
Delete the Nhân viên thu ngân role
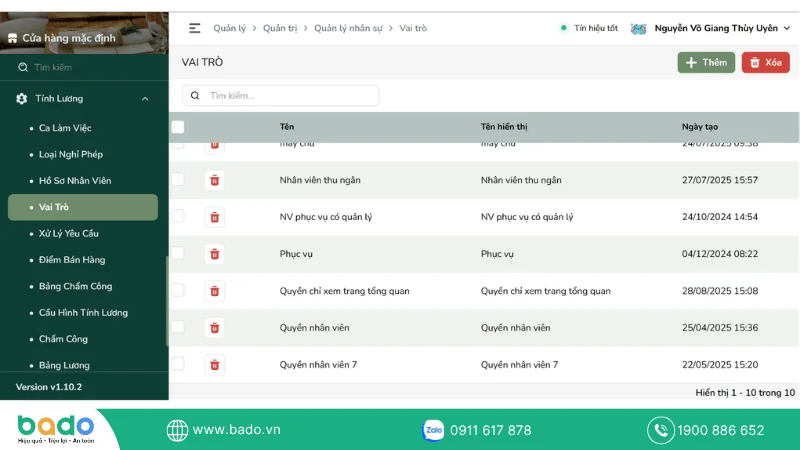[x=215, y=180]
